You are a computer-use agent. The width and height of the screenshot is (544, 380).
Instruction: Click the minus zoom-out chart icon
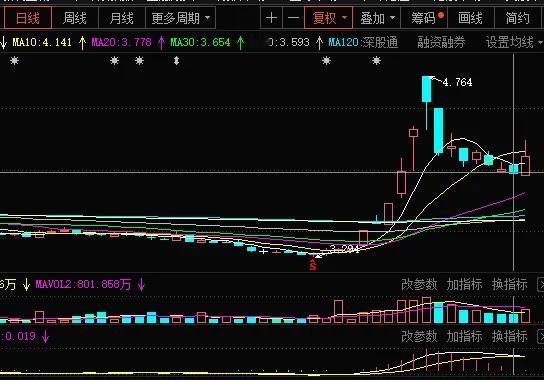click(x=294, y=18)
